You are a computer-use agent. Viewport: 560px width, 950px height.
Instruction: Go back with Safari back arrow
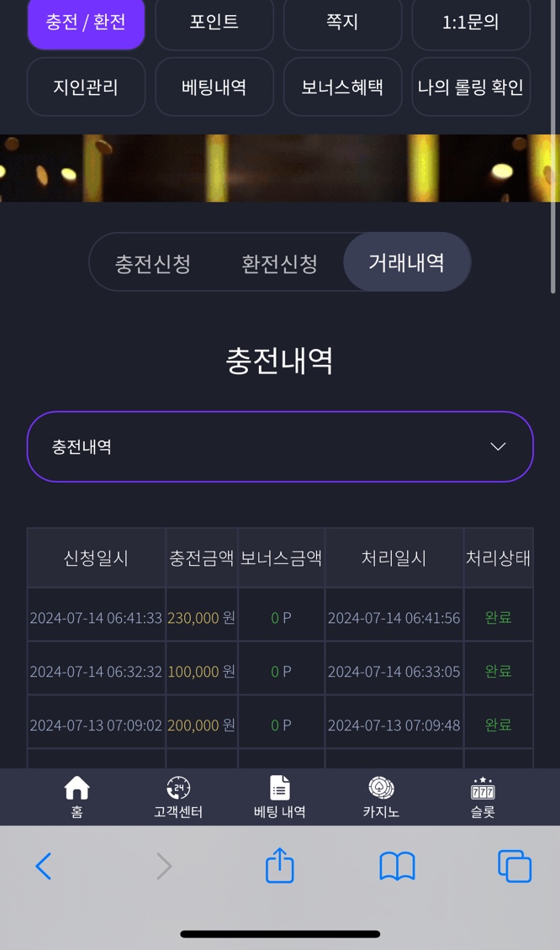click(43, 867)
